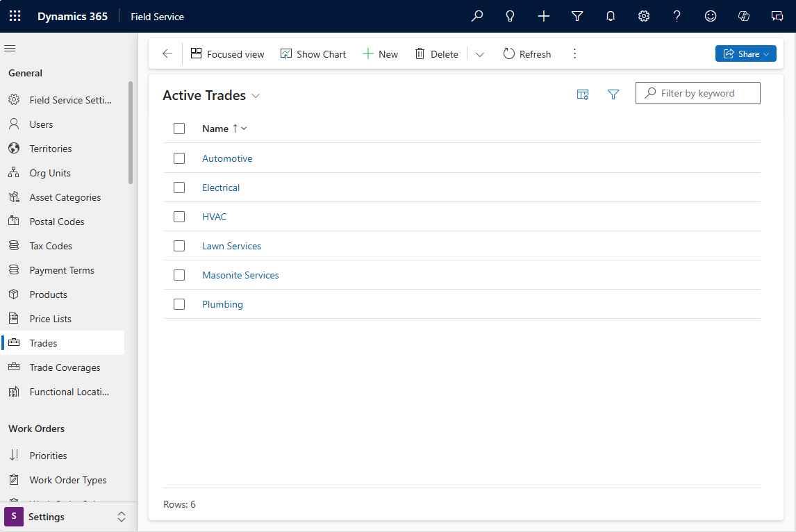Create a New trade
This screenshot has height=532, width=796.
[x=380, y=53]
